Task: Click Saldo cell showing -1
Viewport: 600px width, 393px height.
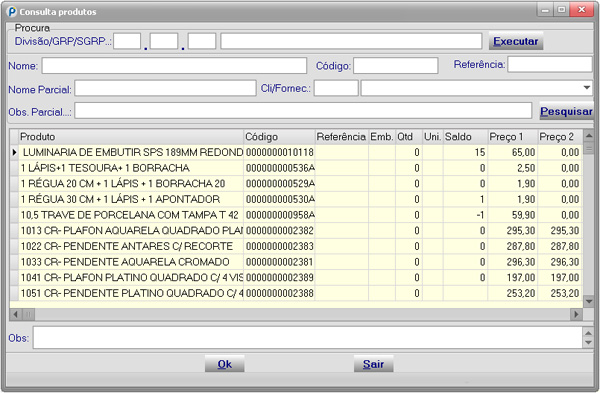Action: (465, 215)
